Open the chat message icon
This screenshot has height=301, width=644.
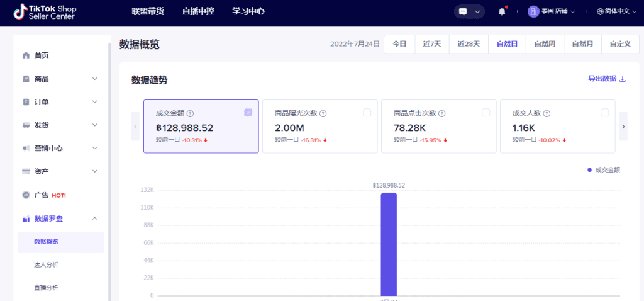[x=463, y=11]
